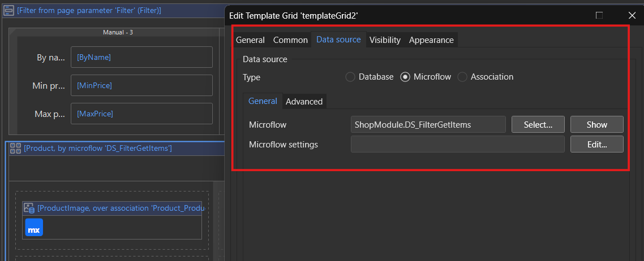
Task: Close the Edit Template Grid dialog
Action: pyautogui.click(x=632, y=15)
